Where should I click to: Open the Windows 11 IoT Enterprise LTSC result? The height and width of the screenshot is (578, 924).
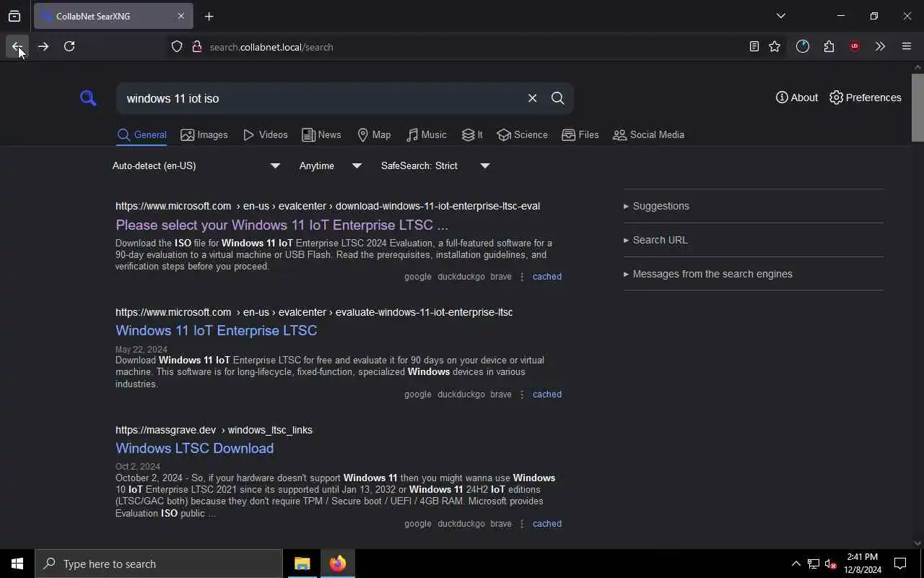(x=216, y=330)
